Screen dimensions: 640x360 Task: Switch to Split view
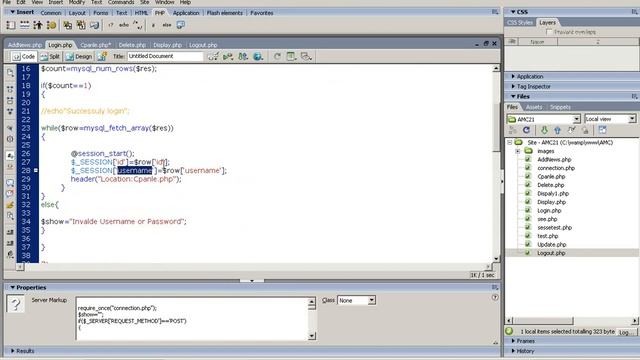pyautogui.click(x=50, y=56)
